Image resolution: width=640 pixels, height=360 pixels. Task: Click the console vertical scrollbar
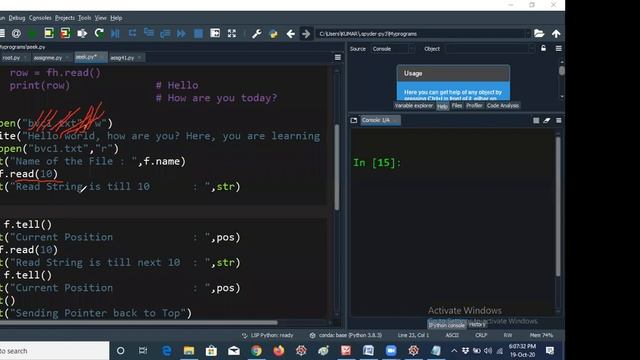coord(558,206)
